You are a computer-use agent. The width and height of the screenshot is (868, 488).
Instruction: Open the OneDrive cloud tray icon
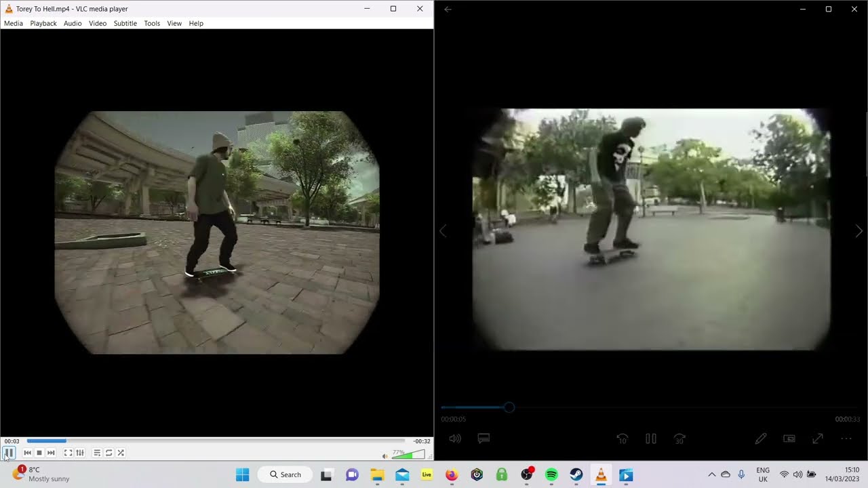(726, 474)
